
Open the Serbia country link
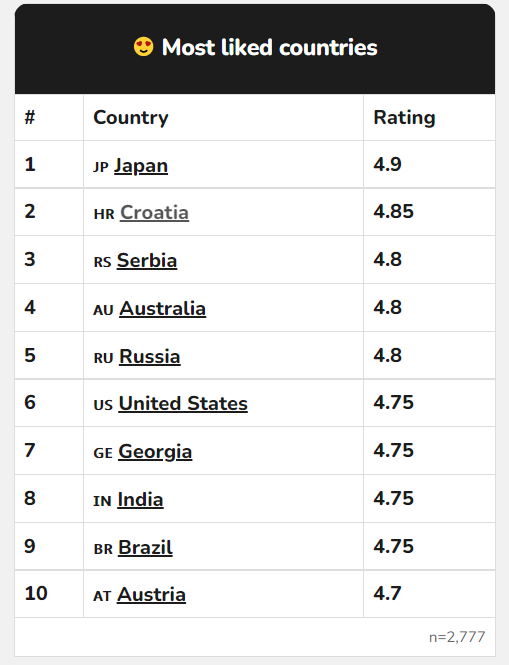tap(147, 260)
